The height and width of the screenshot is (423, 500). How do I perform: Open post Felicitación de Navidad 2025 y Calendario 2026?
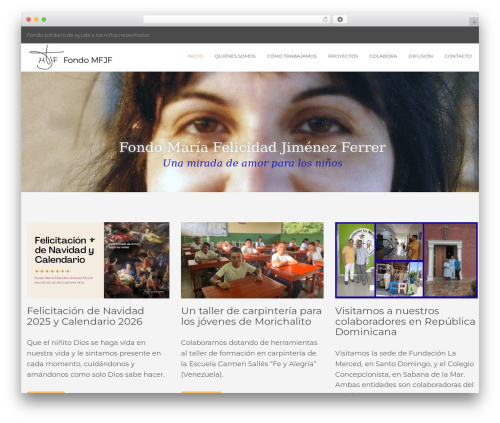click(85, 316)
